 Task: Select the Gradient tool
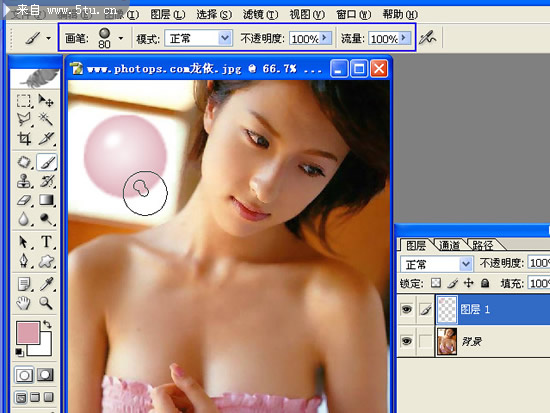(x=46, y=200)
